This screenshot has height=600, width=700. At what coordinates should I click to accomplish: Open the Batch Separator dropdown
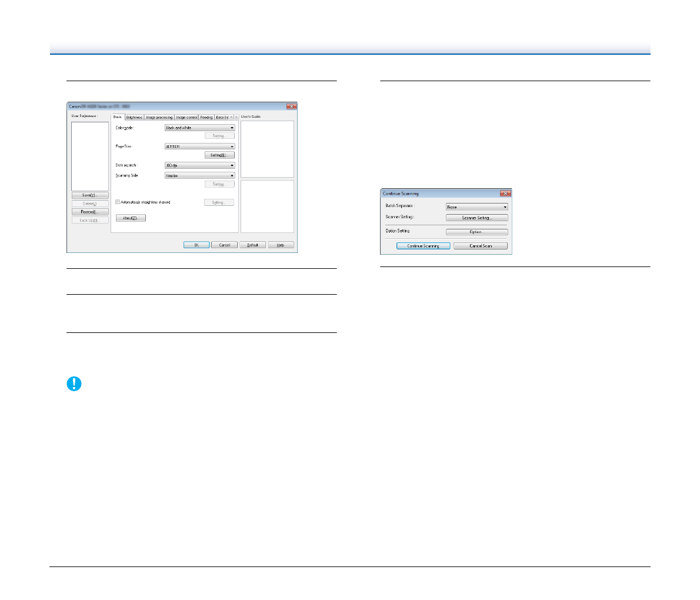click(x=476, y=207)
